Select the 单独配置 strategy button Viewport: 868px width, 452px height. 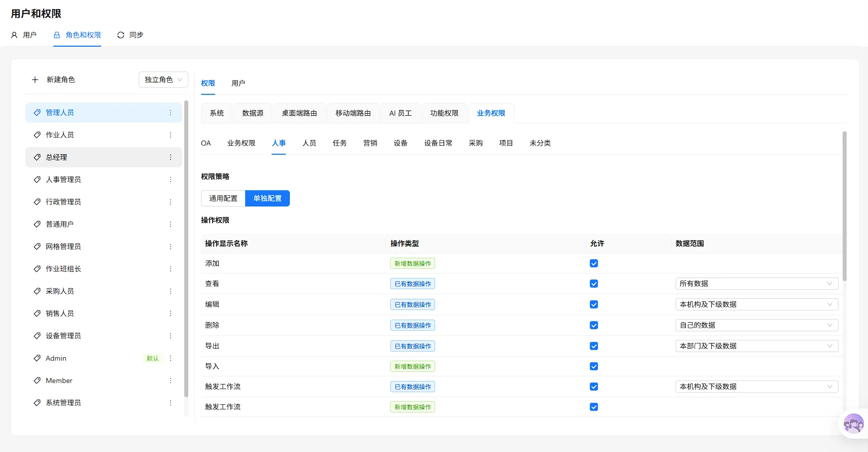click(x=268, y=198)
